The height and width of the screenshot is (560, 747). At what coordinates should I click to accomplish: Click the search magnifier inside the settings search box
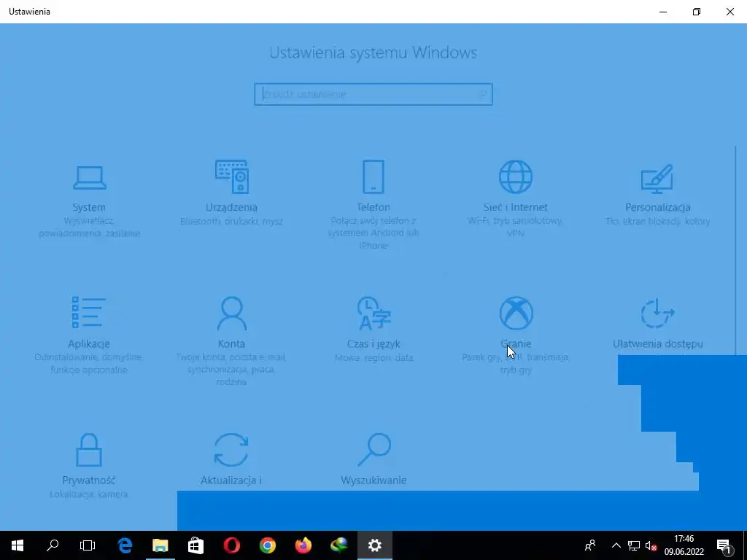click(482, 94)
